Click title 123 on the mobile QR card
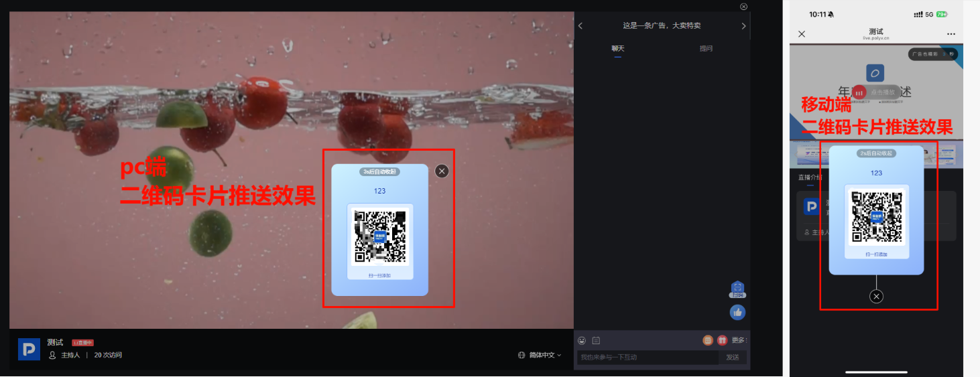980x377 pixels. pos(877,173)
